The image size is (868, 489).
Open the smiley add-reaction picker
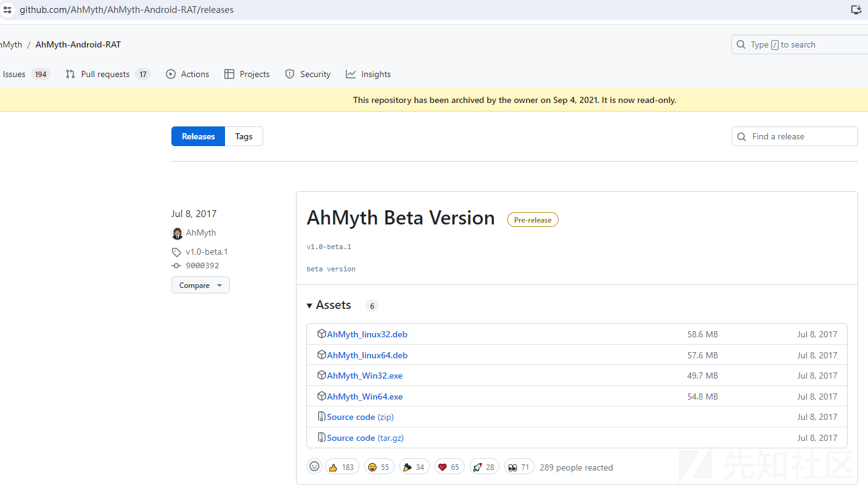pos(314,466)
